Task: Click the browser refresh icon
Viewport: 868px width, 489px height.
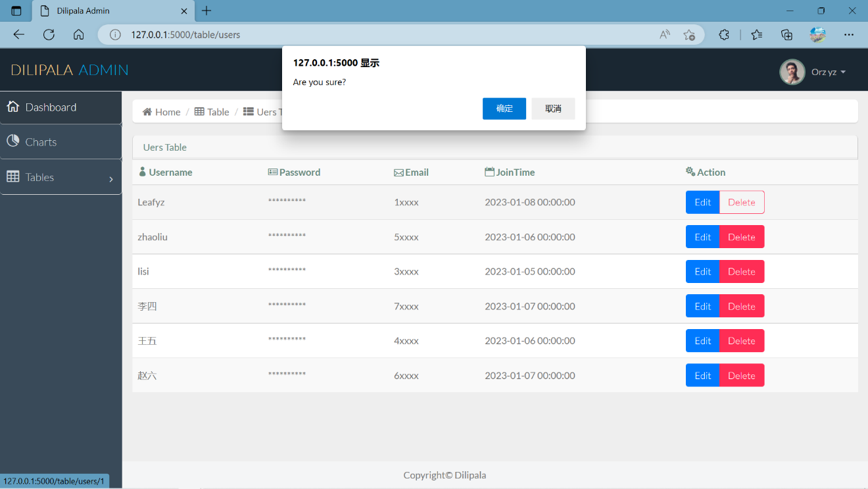Action: pyautogui.click(x=49, y=35)
